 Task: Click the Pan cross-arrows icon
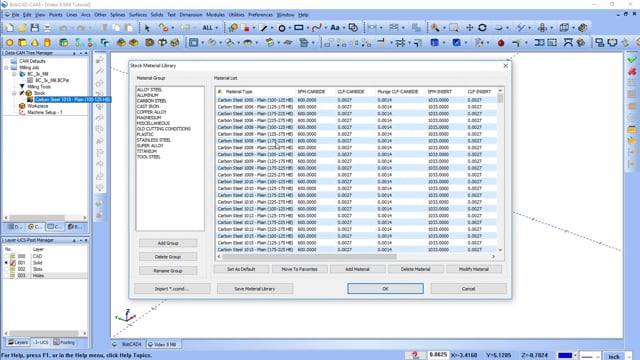tap(469, 28)
